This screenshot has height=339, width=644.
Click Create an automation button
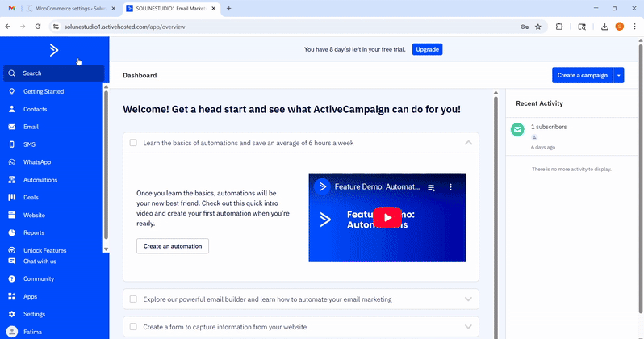[173, 246]
